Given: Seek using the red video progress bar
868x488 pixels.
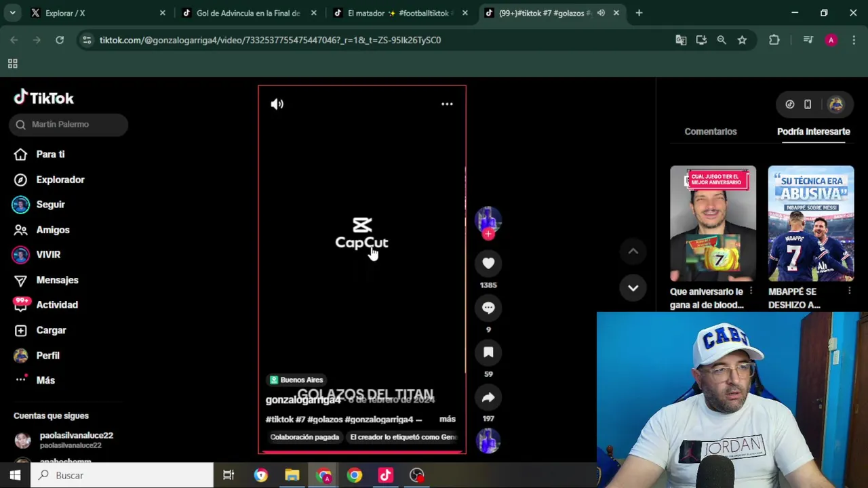Looking at the screenshot, I should click(x=361, y=452).
